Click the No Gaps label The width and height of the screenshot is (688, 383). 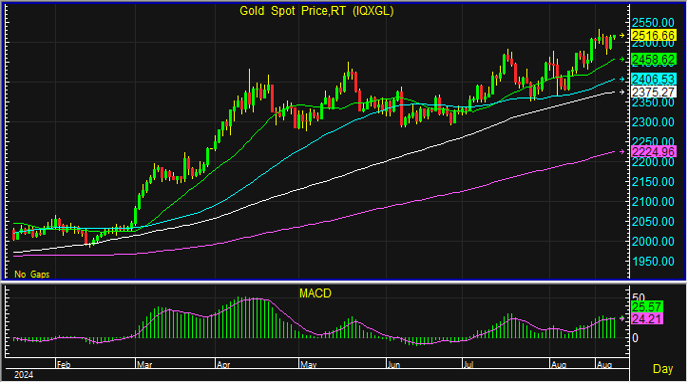click(32, 274)
